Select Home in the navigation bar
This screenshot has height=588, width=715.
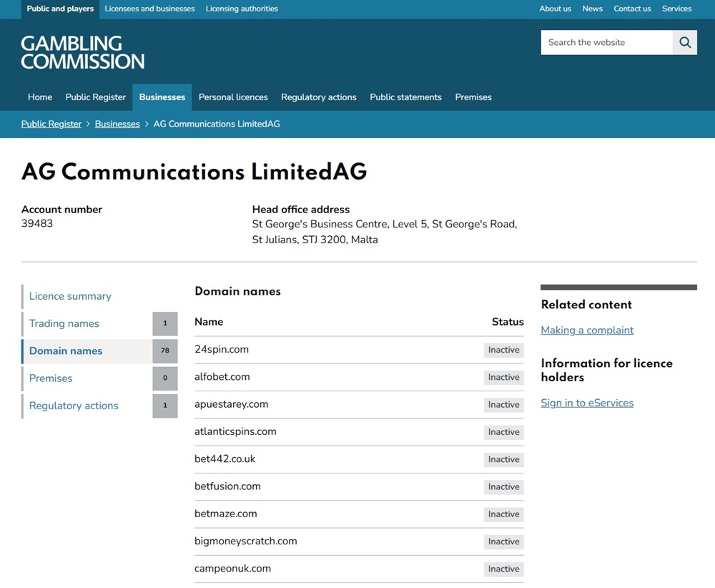[40, 97]
